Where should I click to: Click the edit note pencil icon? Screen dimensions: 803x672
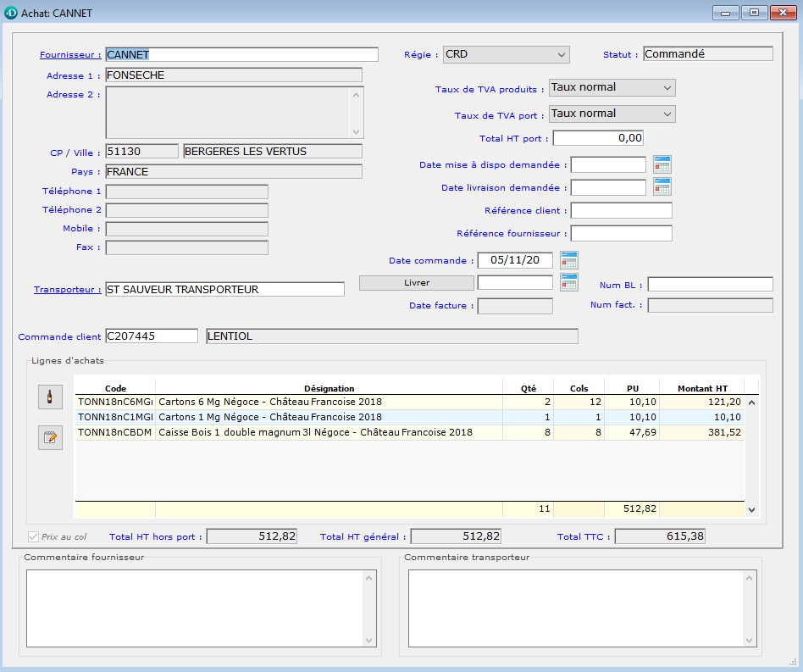[50, 437]
